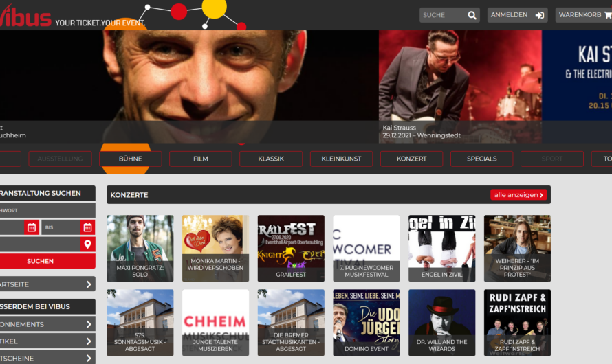The height and width of the screenshot is (364, 612).
Task: Open Maxi Pongratz: Solo event
Action: pos(140,248)
